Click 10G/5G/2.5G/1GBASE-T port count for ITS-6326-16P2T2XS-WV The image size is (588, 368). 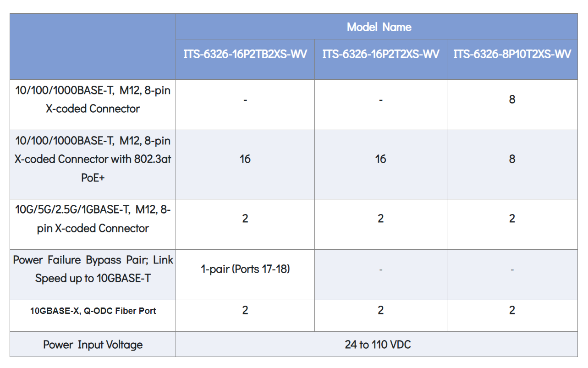pos(381,219)
